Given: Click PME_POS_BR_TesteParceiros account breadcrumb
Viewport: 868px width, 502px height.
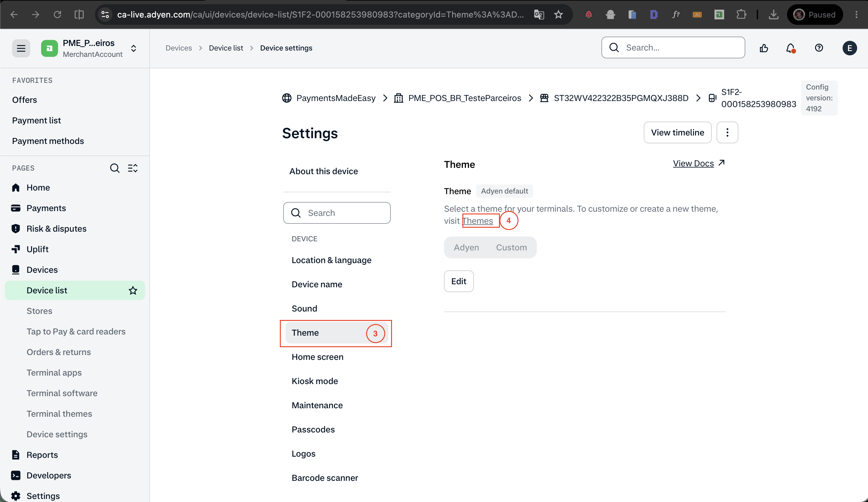Looking at the screenshot, I should tap(464, 98).
